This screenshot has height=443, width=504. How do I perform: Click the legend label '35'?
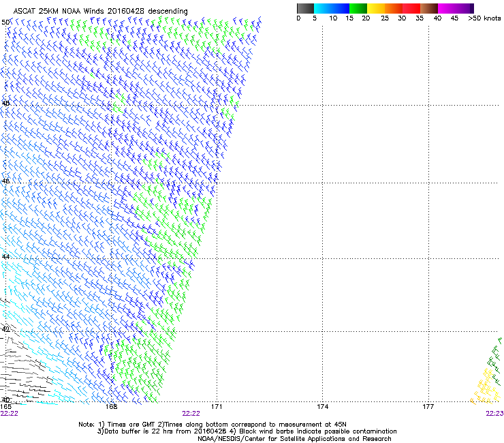click(x=420, y=18)
